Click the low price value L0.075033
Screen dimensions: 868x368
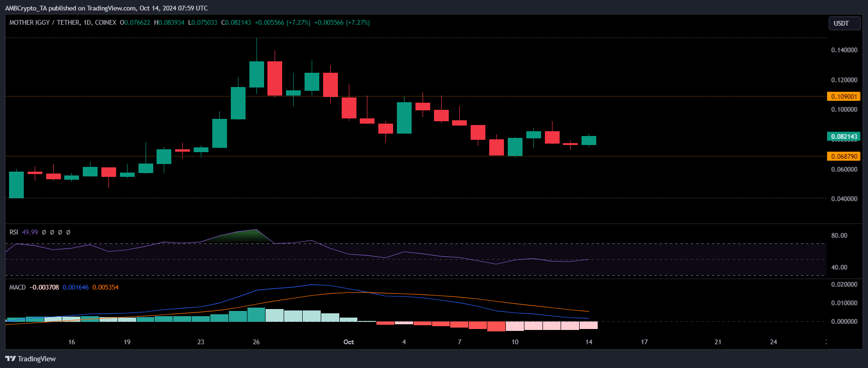203,22
